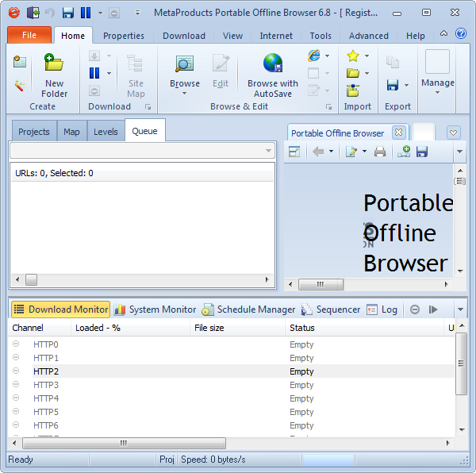Select the HTTP2 channel row
The height and width of the screenshot is (473, 476).
(x=159, y=371)
